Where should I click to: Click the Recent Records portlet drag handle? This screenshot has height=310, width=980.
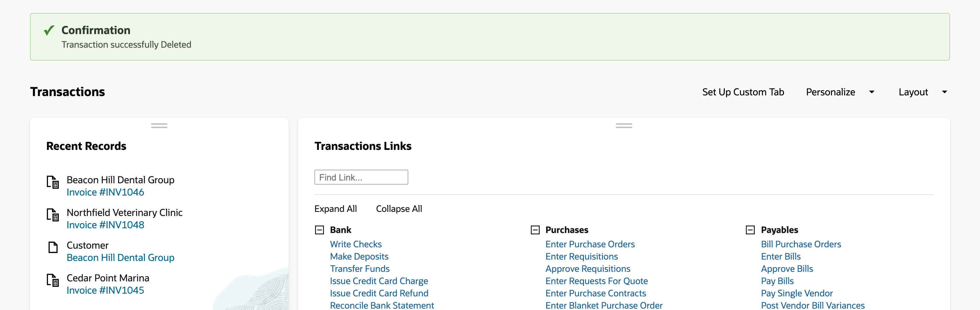click(x=159, y=126)
